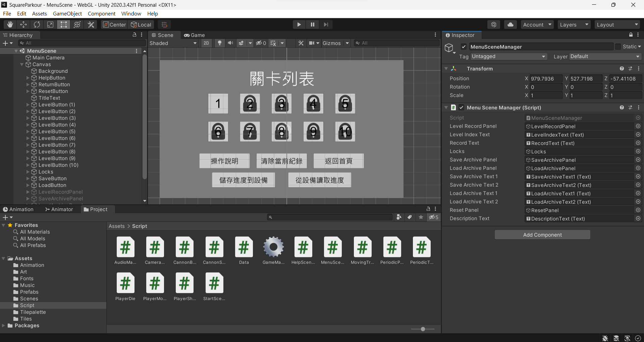Select the Rotate tool
This screenshot has height=342, width=644.
tap(37, 25)
